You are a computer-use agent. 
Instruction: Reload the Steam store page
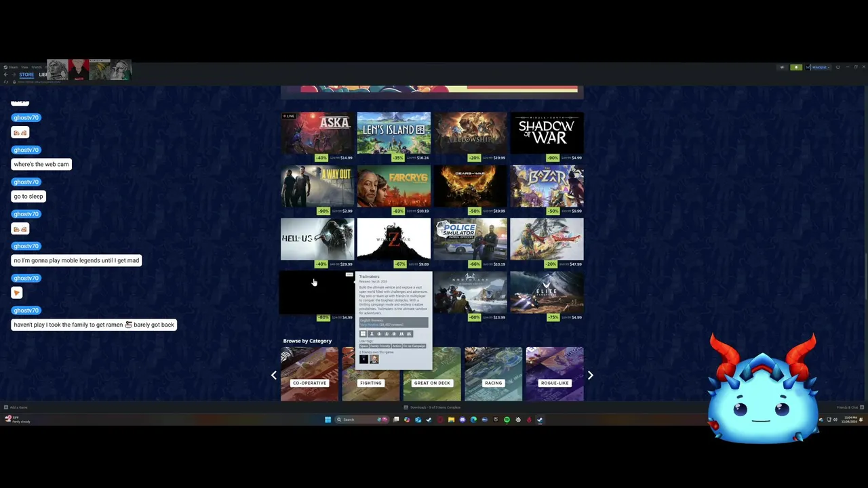(5, 82)
